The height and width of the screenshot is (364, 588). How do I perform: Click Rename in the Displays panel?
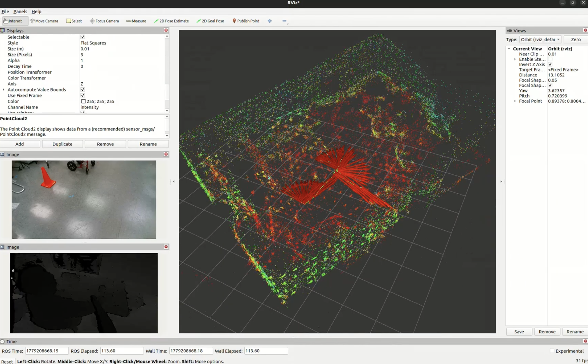pos(148,144)
